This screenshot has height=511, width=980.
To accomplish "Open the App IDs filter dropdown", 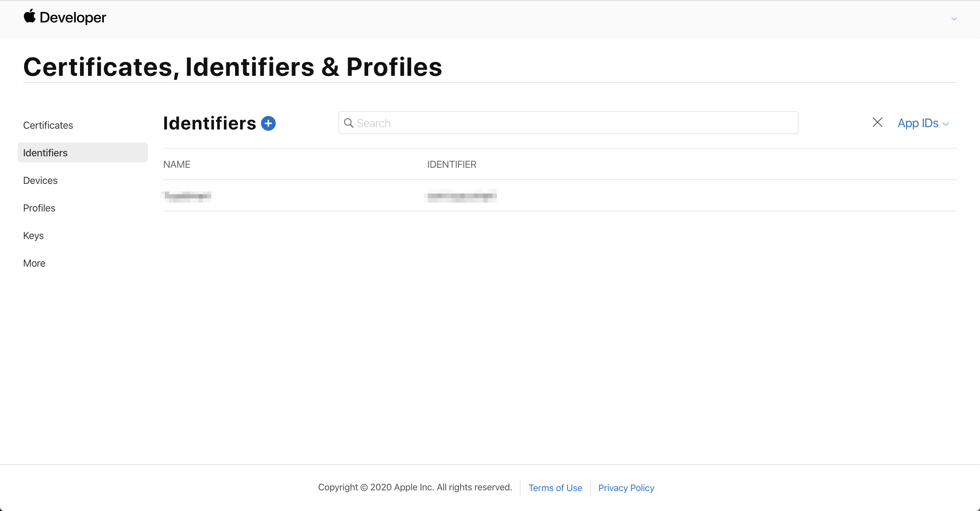I will pyautogui.click(x=923, y=123).
